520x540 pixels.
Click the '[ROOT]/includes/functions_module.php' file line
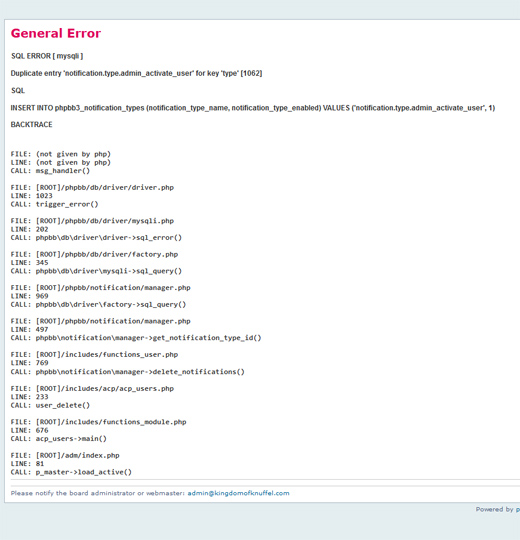coord(98,422)
